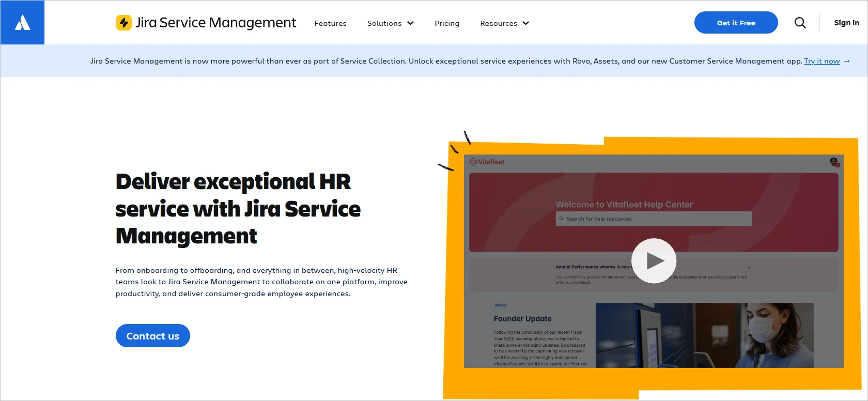This screenshot has width=868, height=401.
Task: Click the Sign In link
Action: pos(846,23)
